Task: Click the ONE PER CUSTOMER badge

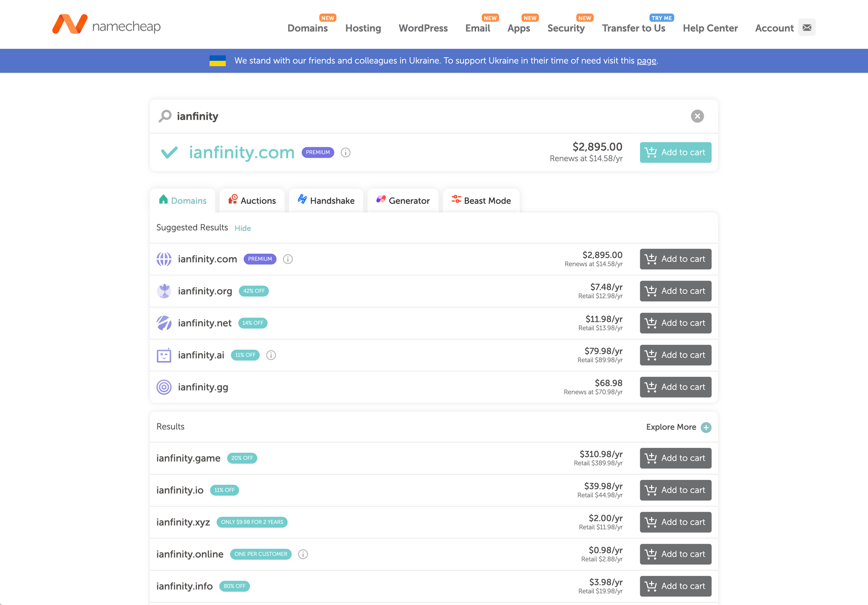Action: tap(261, 554)
